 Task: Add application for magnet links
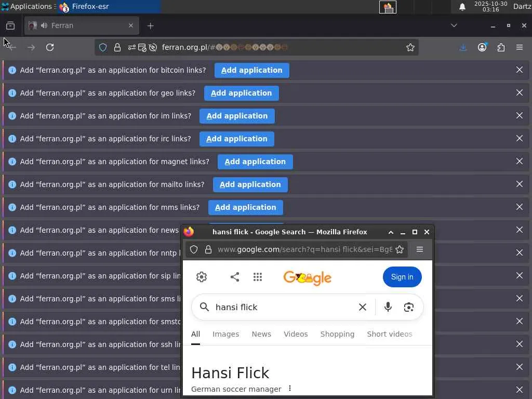[x=255, y=162]
